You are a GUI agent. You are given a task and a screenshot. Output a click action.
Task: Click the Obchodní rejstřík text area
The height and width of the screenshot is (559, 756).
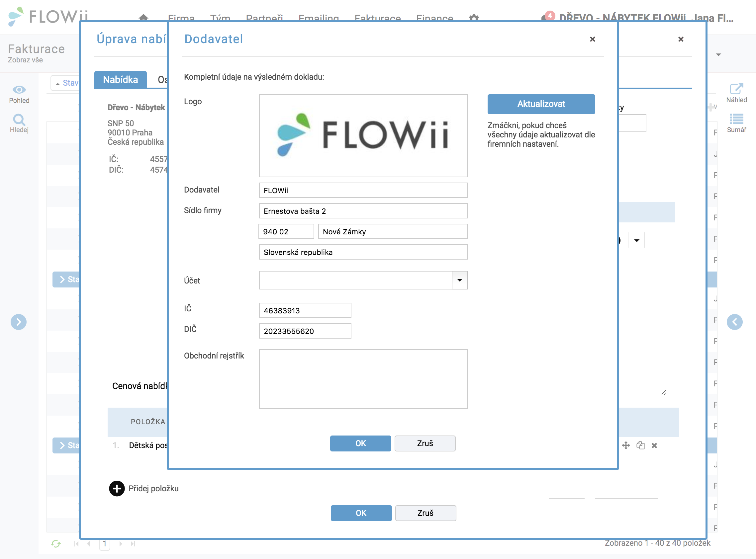click(363, 379)
